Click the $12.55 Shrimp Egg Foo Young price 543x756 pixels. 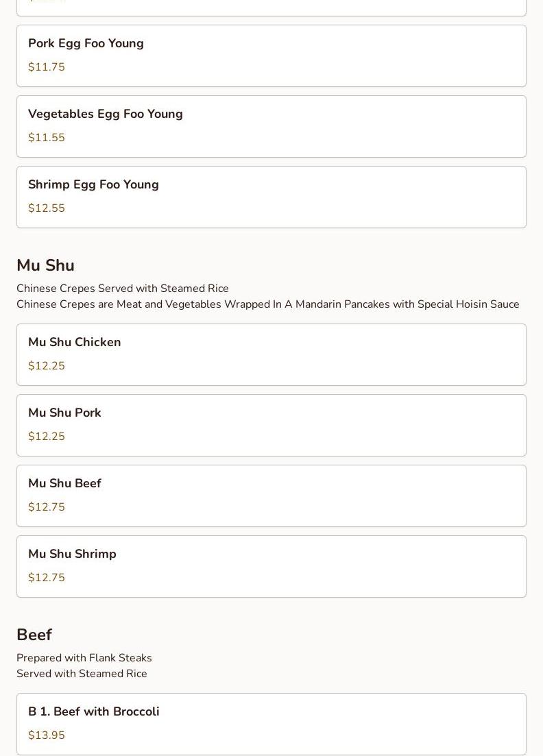click(47, 208)
